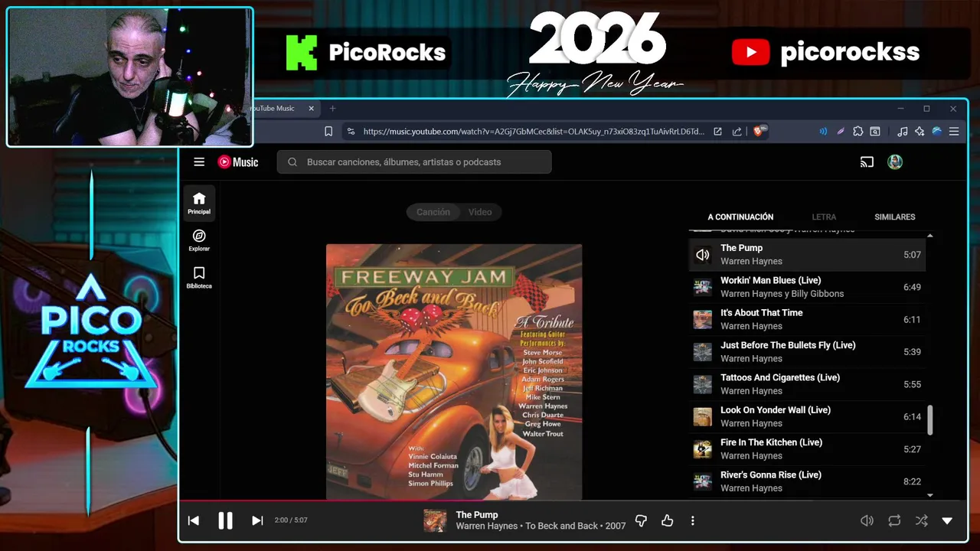
Task: Open browser main menu hamburger
Action: click(954, 132)
